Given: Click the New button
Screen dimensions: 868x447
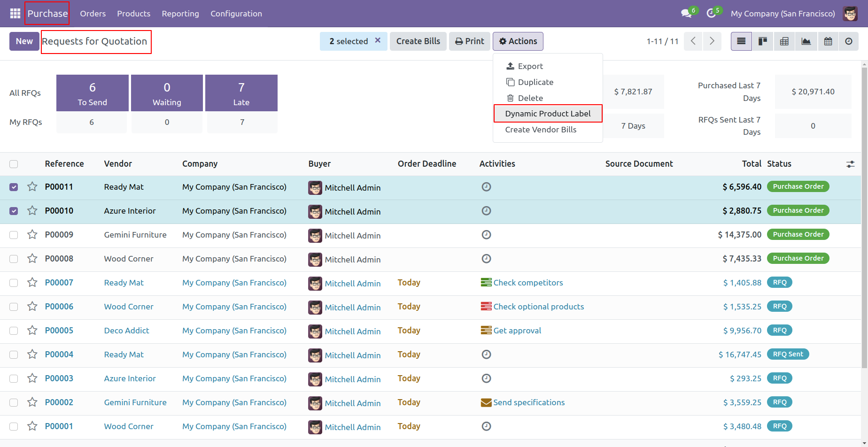Looking at the screenshot, I should [x=24, y=41].
